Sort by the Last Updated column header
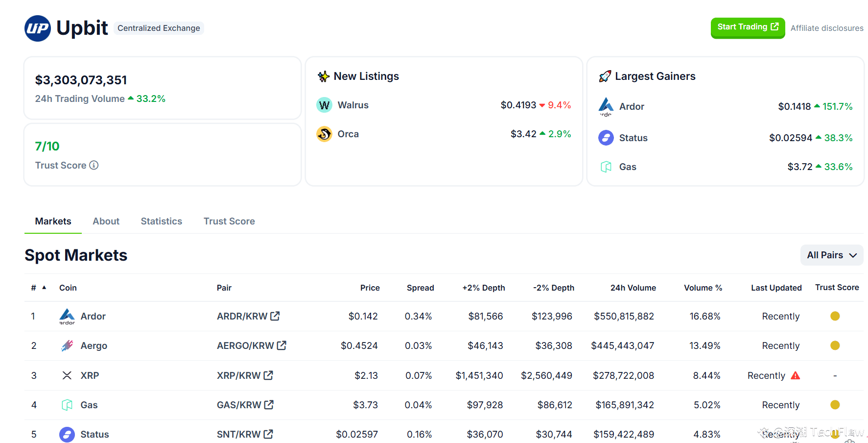This screenshot has width=868, height=443. pos(776,288)
